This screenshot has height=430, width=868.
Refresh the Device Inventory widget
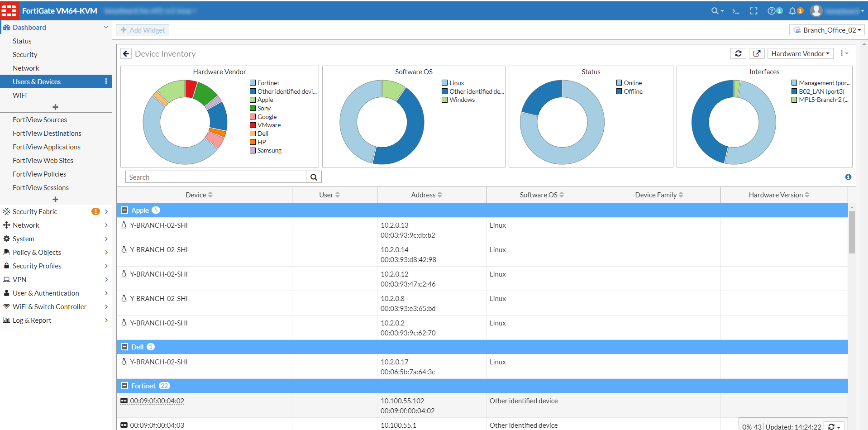tap(738, 53)
